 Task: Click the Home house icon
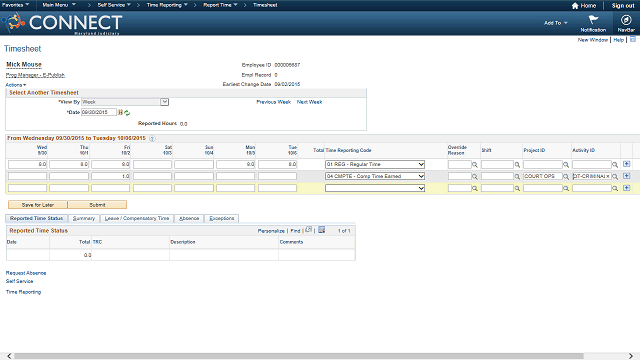575,6
